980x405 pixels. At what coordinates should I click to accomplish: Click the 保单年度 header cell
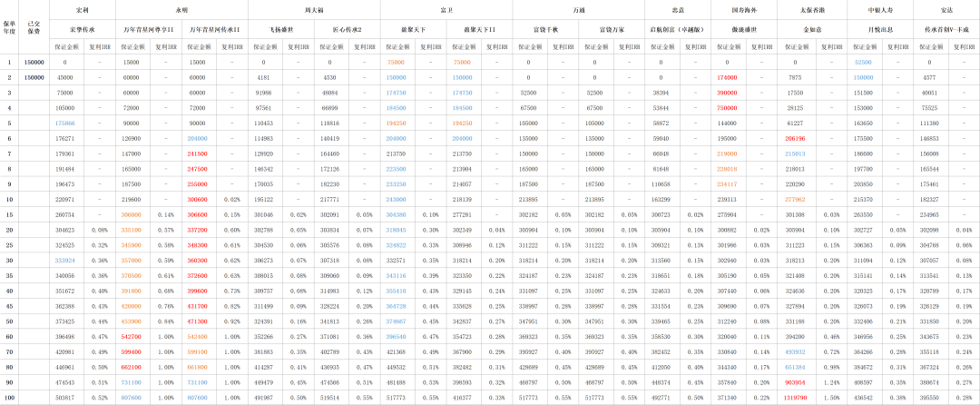coord(10,29)
